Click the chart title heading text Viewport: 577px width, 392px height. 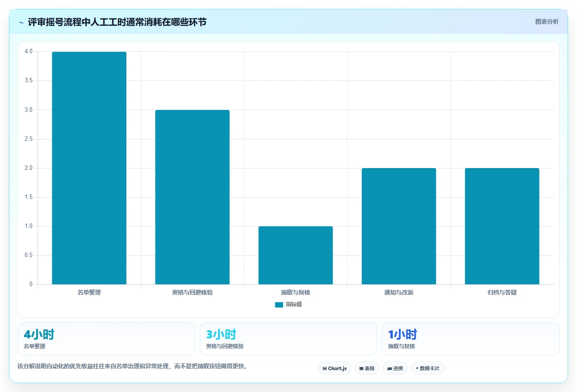point(117,22)
